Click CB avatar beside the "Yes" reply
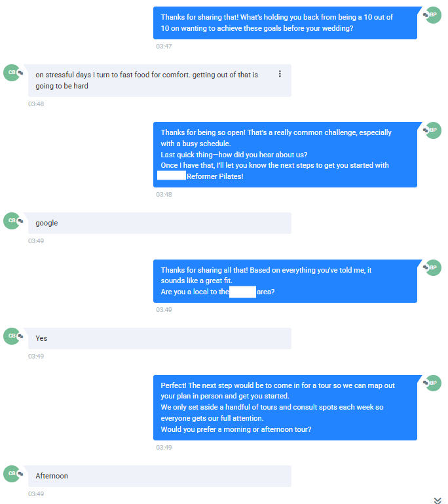 [x=12, y=336]
